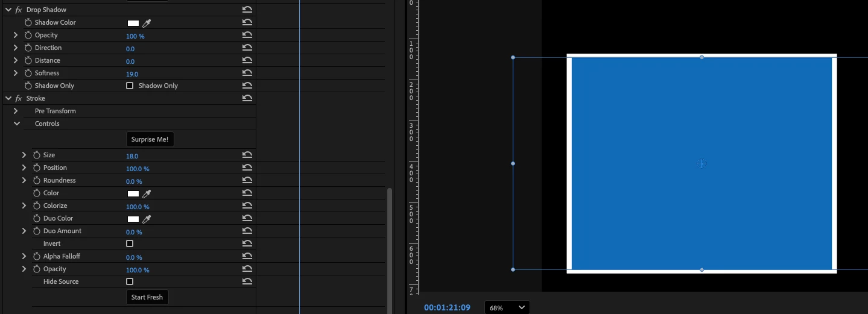Viewport: 868px width, 314px height.
Task: Expand Drop Shadow Opacity parameter
Action: pos(16,35)
